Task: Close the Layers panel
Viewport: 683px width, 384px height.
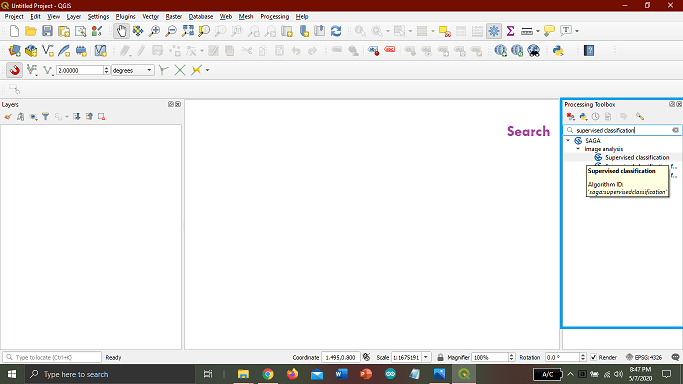Action: pos(178,104)
